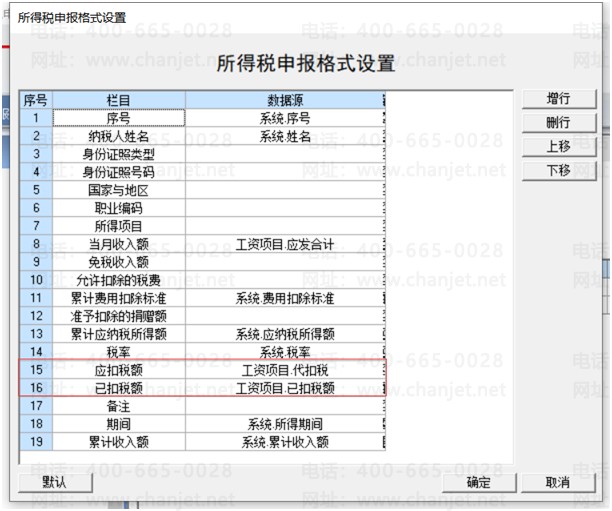The height and width of the screenshot is (511, 612).
Task: Select the 累计应纳税所得额 cell
Action: [119, 334]
